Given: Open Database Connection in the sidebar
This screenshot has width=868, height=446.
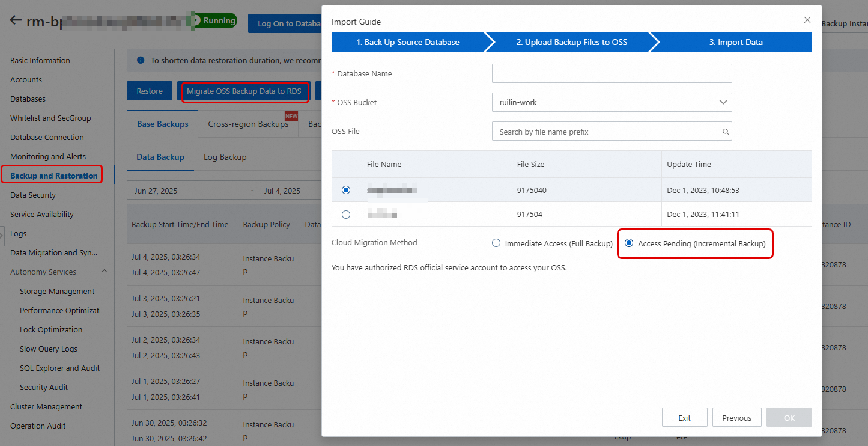Looking at the screenshot, I should tap(47, 137).
